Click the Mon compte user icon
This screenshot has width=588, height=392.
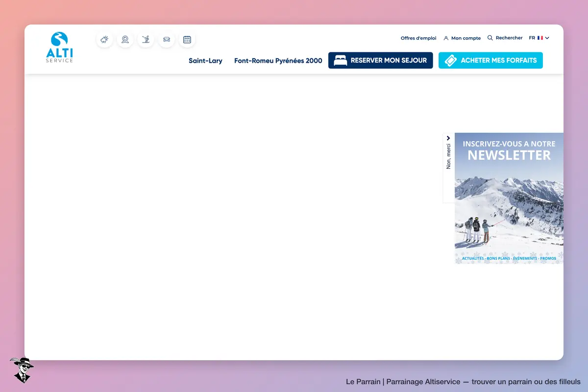446,38
